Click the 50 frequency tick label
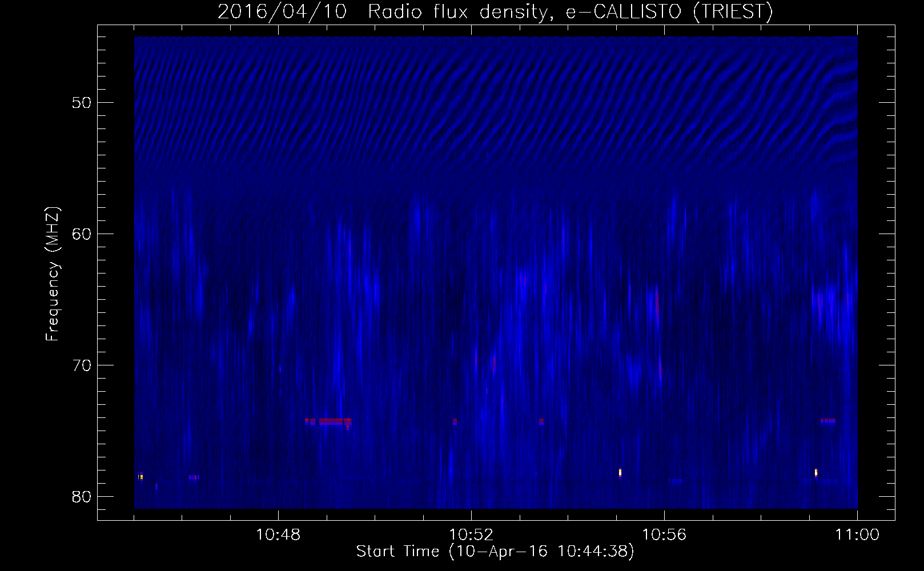The height and width of the screenshot is (571, 924). coord(82,103)
